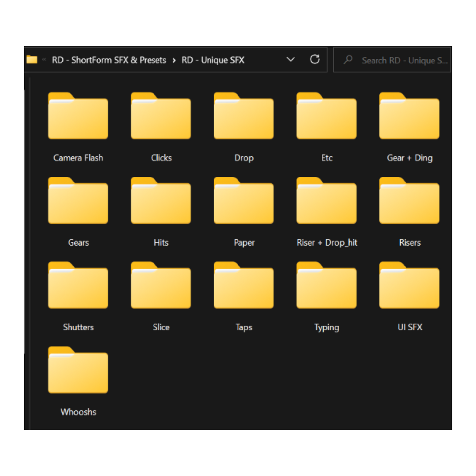476x476 pixels.
Task: Open the Paper folder
Action: point(244,201)
